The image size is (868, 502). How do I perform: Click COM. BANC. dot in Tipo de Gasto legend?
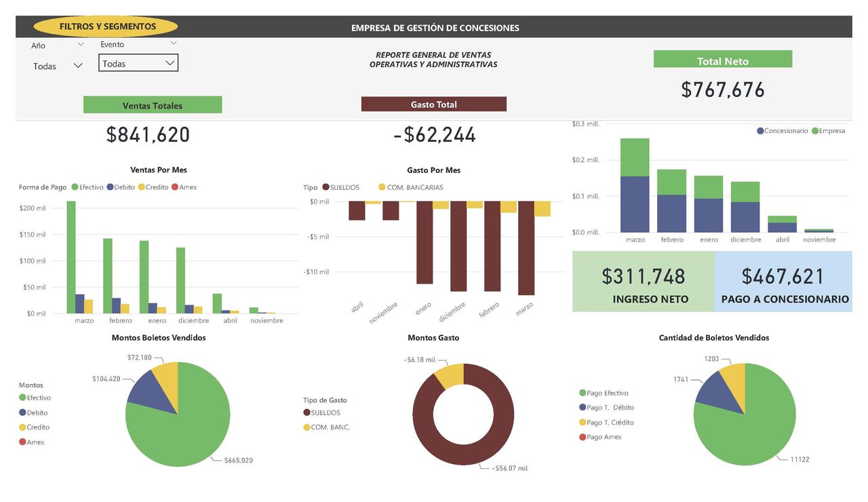tap(307, 427)
